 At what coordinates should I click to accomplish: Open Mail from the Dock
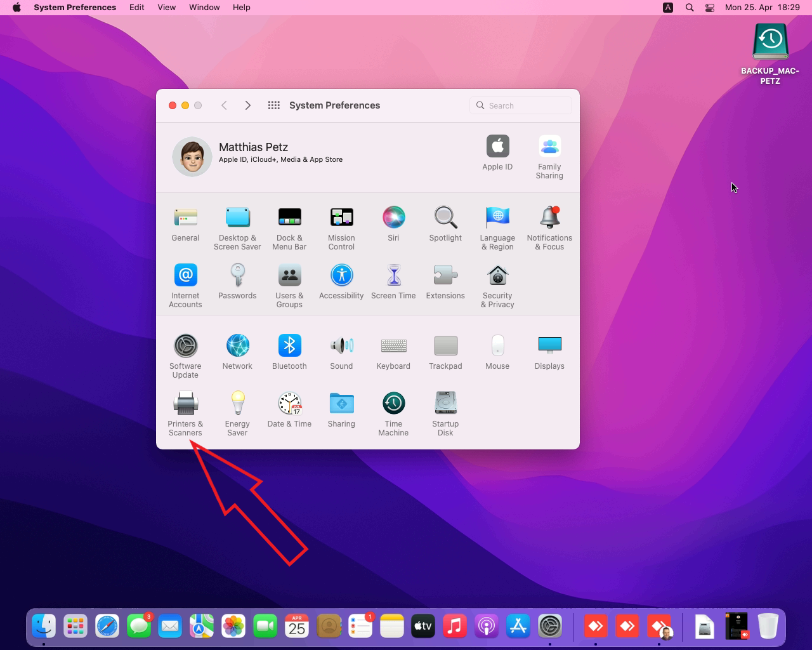170,627
